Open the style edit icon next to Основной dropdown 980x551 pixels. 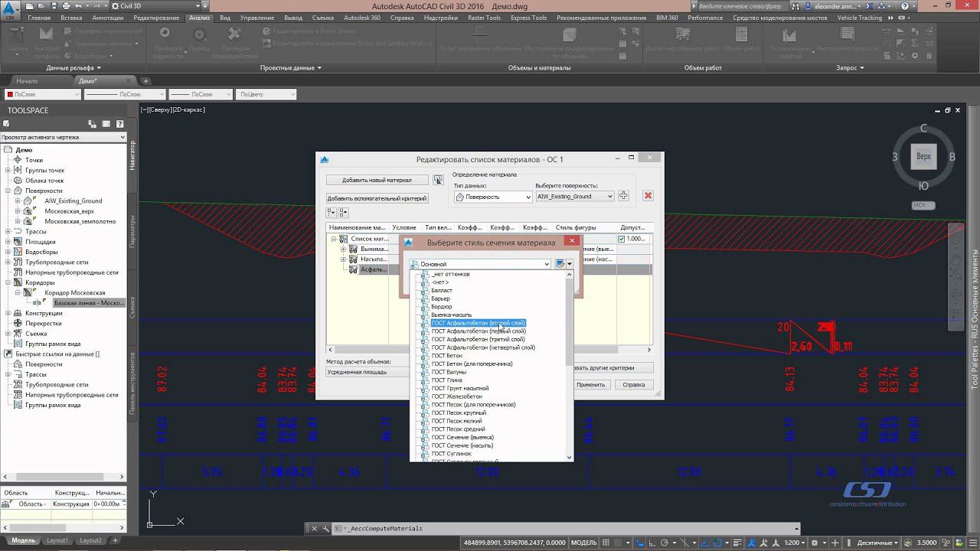point(560,264)
